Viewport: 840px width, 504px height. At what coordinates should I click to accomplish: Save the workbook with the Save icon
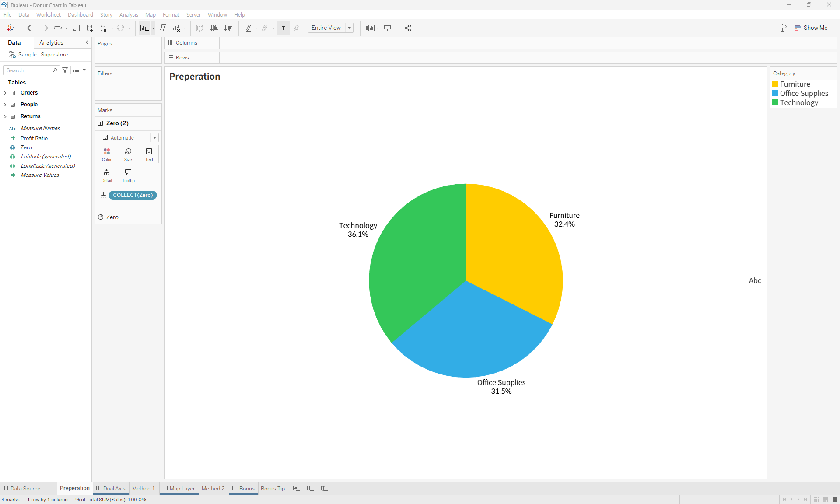76,28
